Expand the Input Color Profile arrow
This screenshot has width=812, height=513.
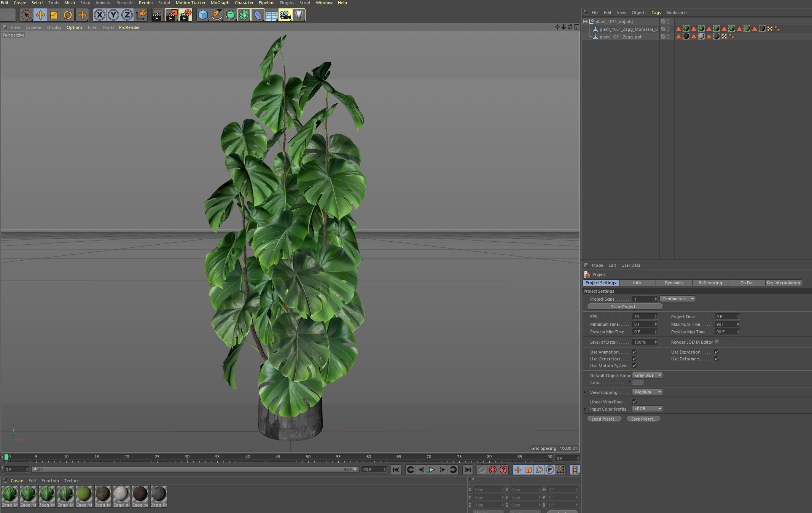coord(585,409)
